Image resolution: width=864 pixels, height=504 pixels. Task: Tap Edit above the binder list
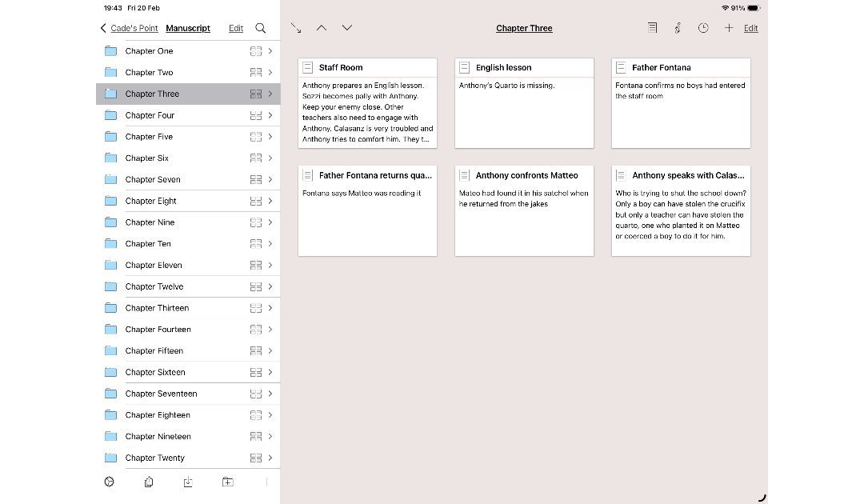[235, 28]
